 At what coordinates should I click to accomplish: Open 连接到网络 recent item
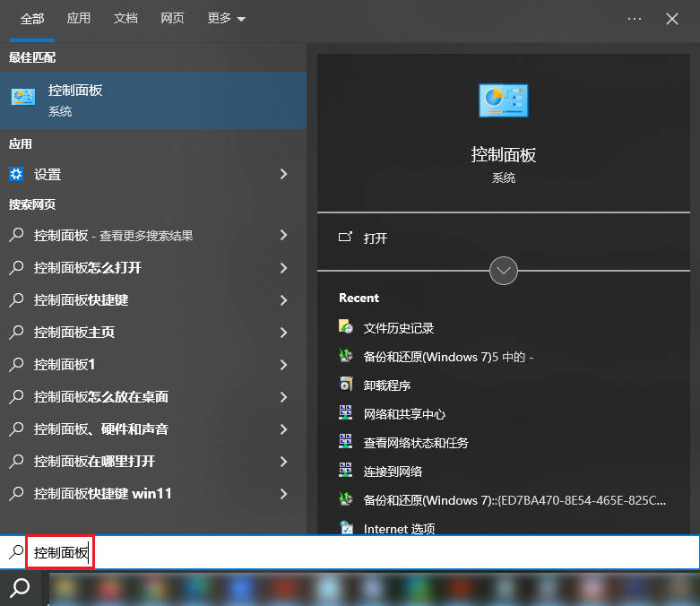[x=393, y=472]
